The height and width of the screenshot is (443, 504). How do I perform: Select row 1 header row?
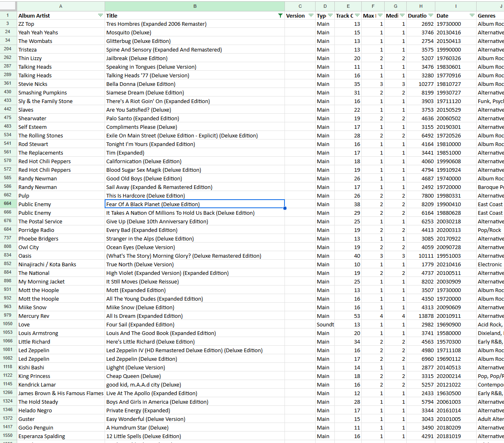[8, 16]
